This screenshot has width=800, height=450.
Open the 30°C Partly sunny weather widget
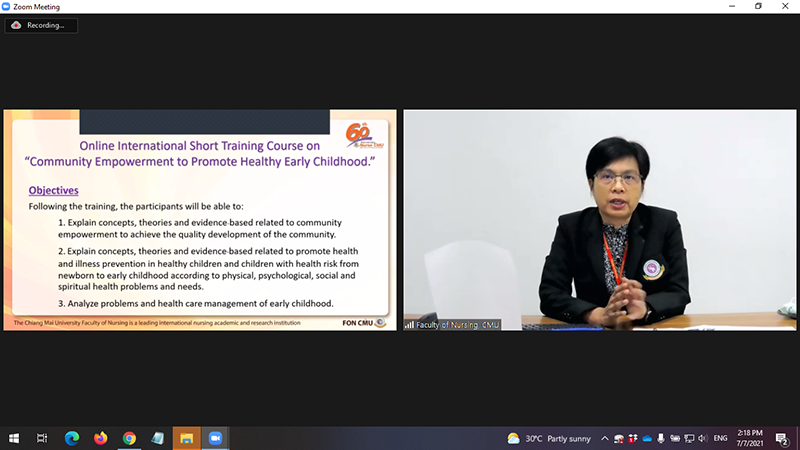click(548, 438)
